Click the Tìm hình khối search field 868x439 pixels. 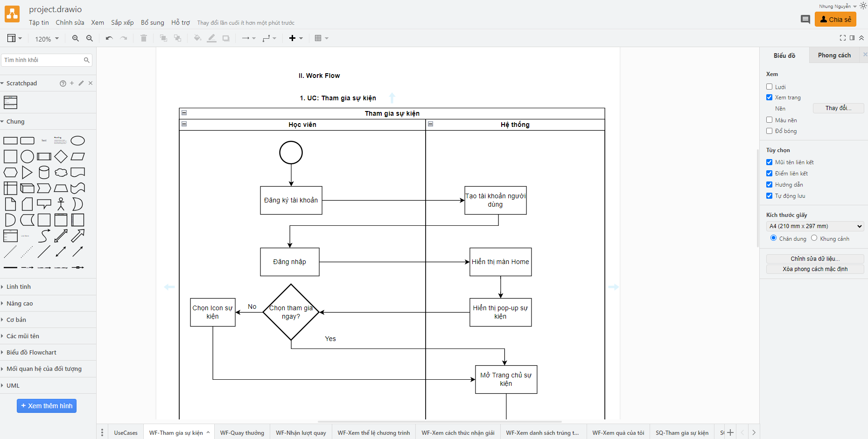(x=42, y=60)
